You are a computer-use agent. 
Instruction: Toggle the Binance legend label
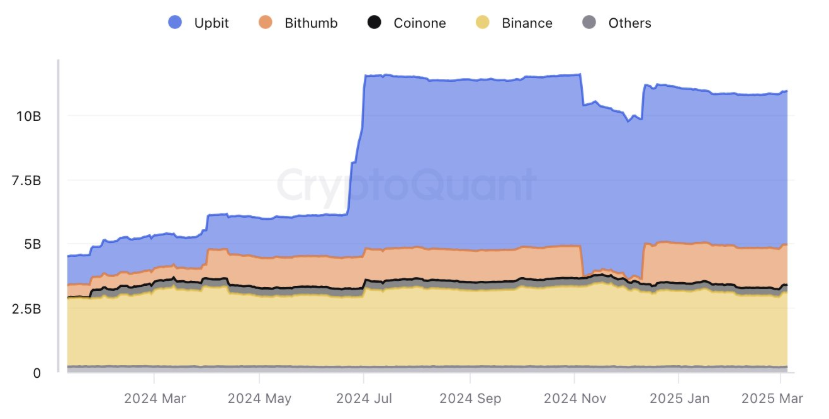tap(527, 22)
